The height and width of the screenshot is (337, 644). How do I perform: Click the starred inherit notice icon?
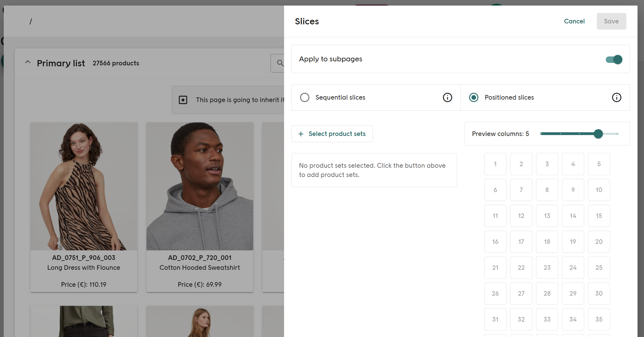pos(183,100)
